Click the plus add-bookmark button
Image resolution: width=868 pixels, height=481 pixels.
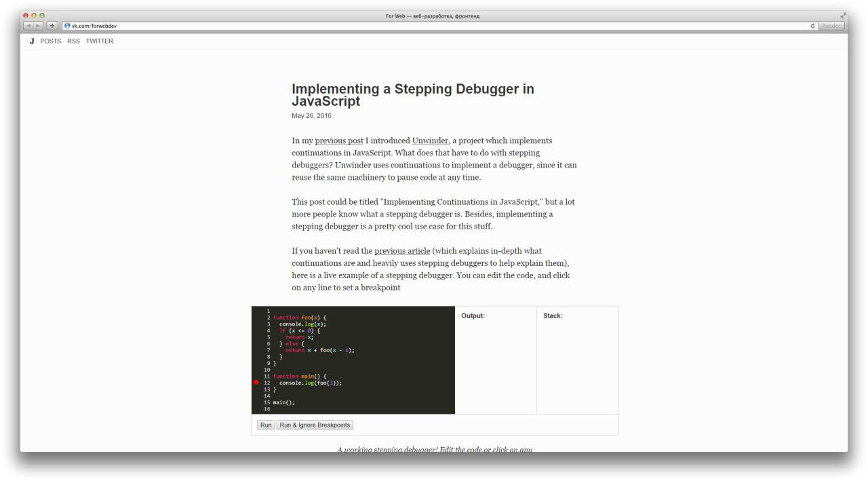52,26
